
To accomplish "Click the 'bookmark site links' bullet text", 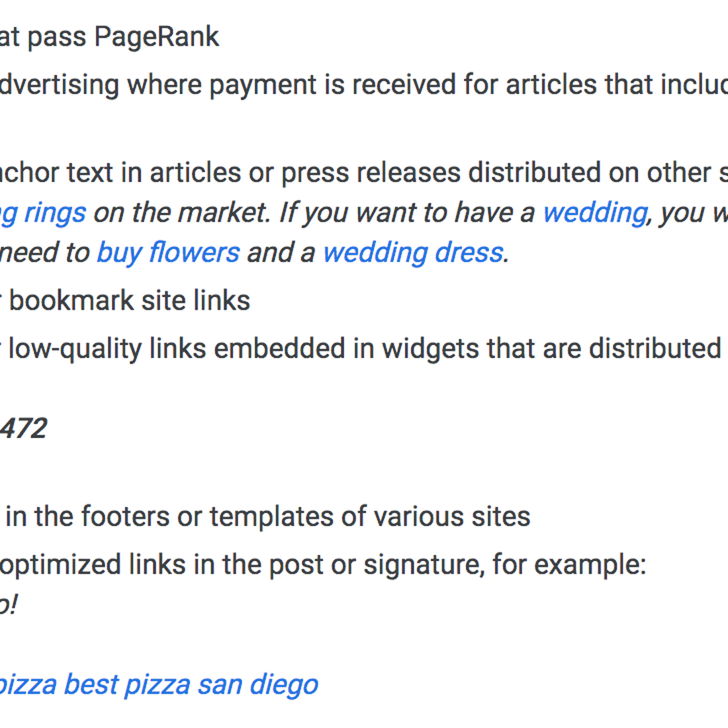I will coord(130,300).
